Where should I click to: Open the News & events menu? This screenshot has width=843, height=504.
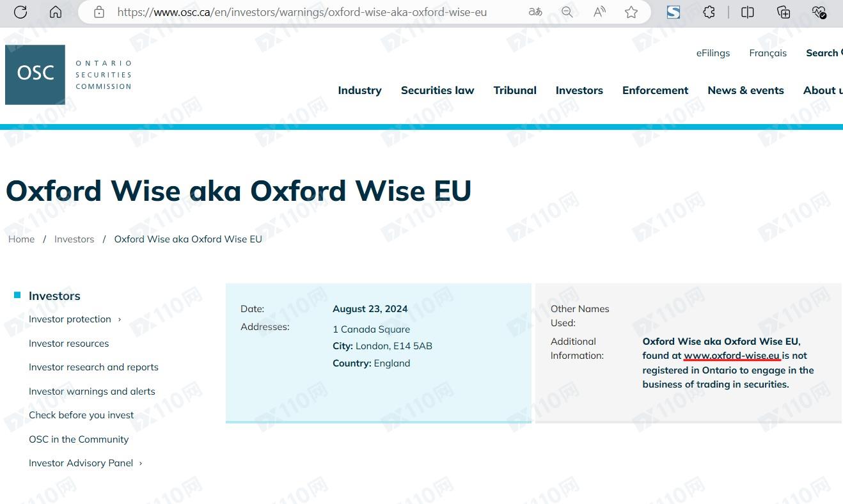coord(746,90)
